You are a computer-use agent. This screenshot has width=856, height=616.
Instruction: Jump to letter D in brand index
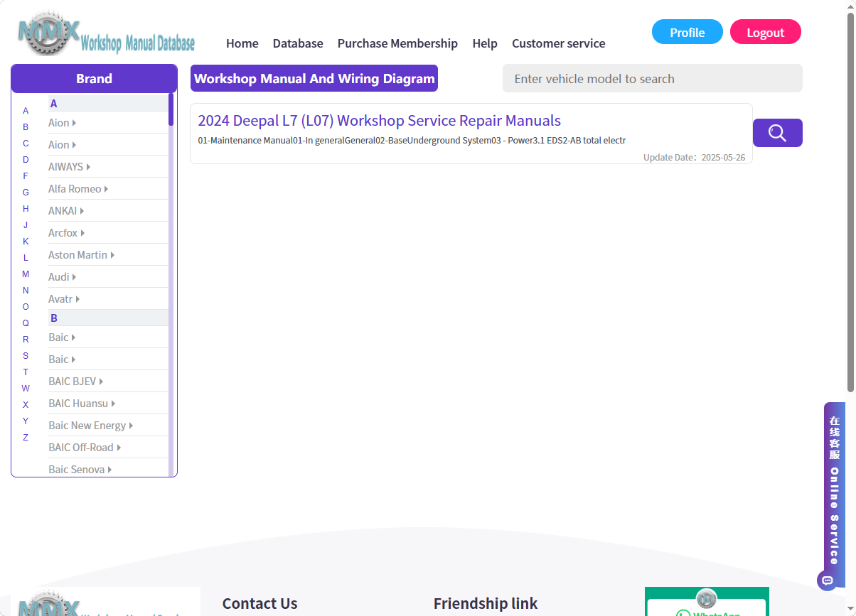click(x=26, y=160)
